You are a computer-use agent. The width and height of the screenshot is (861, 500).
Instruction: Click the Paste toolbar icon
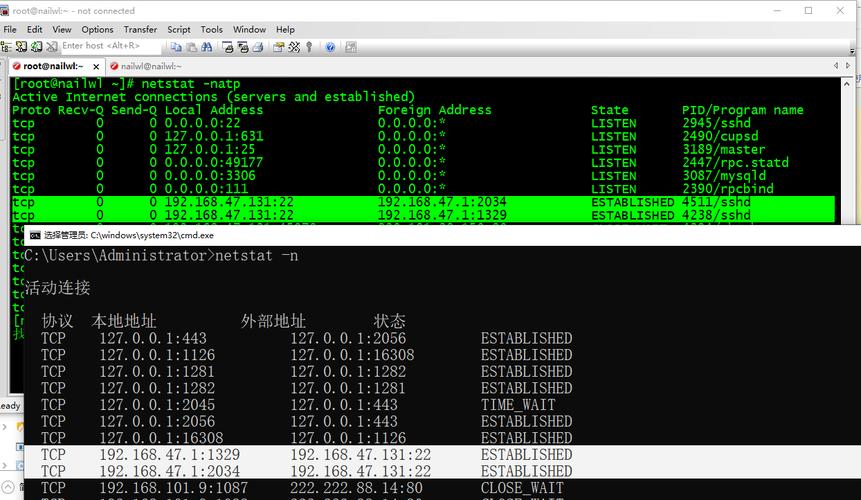pos(192,47)
